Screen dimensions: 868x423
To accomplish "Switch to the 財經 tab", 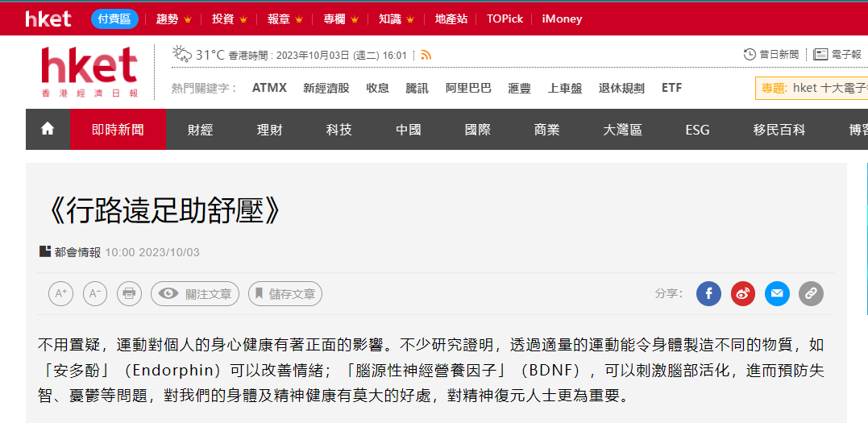I will point(200,130).
